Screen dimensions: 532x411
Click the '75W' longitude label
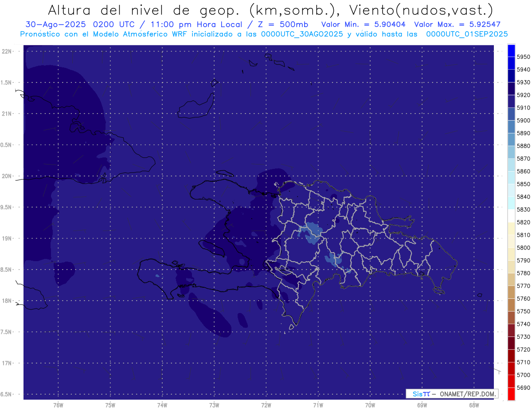pyautogui.click(x=110, y=405)
